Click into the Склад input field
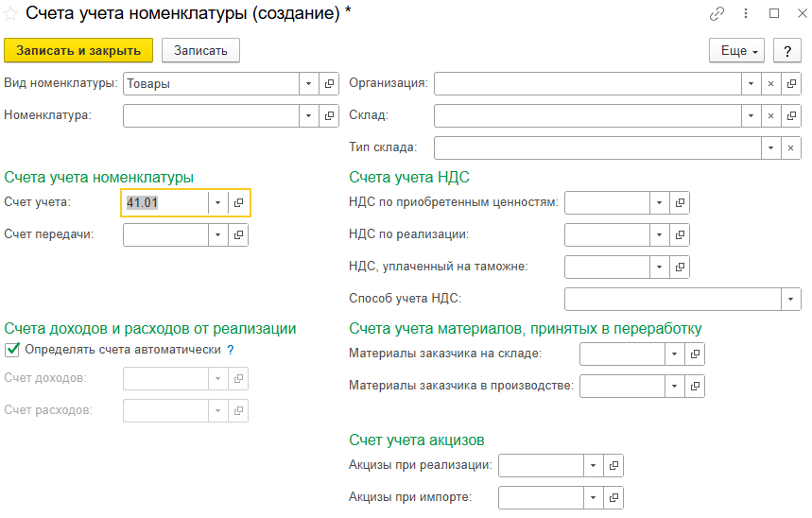 (x=588, y=115)
